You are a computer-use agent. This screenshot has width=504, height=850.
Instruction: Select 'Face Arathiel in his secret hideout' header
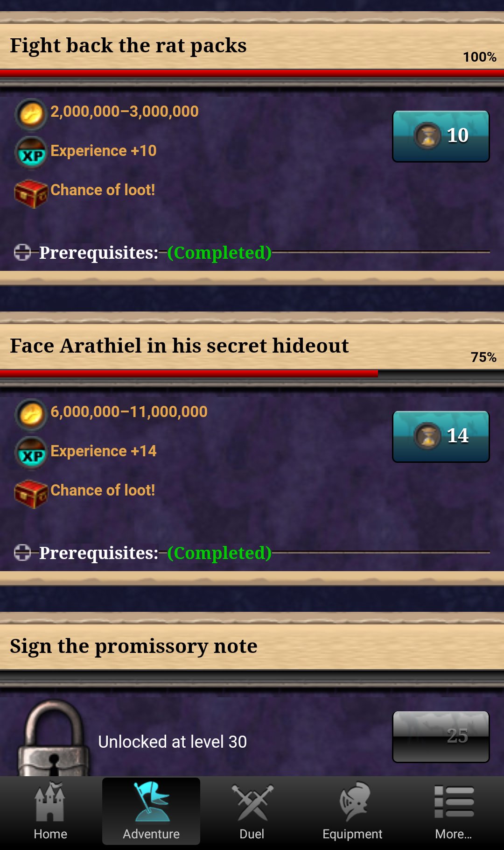[x=179, y=346]
